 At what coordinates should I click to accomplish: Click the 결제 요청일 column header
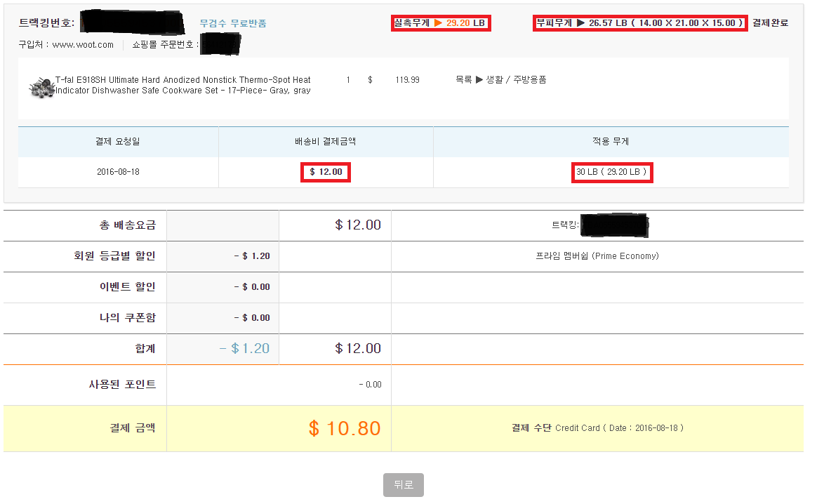pyautogui.click(x=118, y=141)
